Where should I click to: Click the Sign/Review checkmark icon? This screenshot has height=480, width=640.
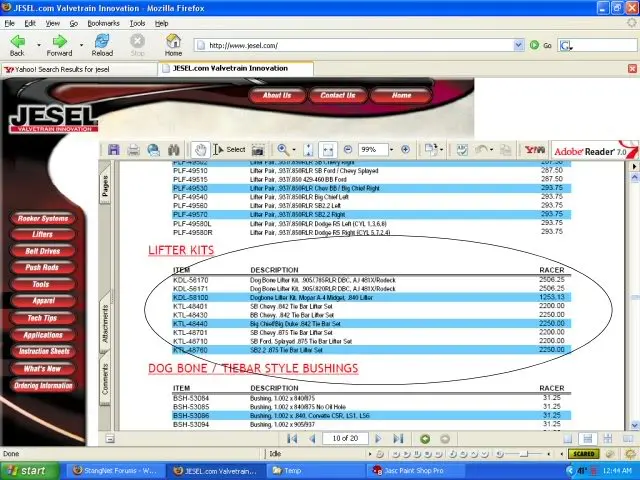point(462,150)
